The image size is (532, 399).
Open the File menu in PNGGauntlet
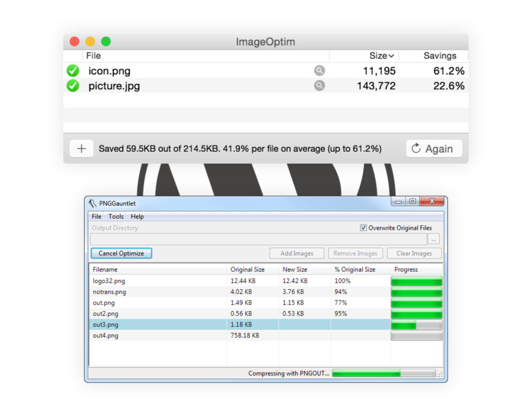click(x=96, y=217)
